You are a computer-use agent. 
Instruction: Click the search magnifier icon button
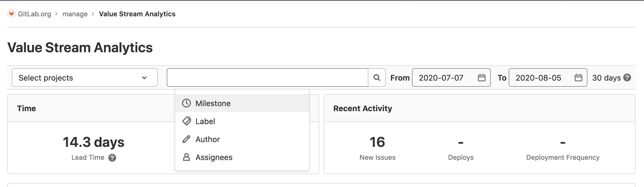(x=377, y=77)
